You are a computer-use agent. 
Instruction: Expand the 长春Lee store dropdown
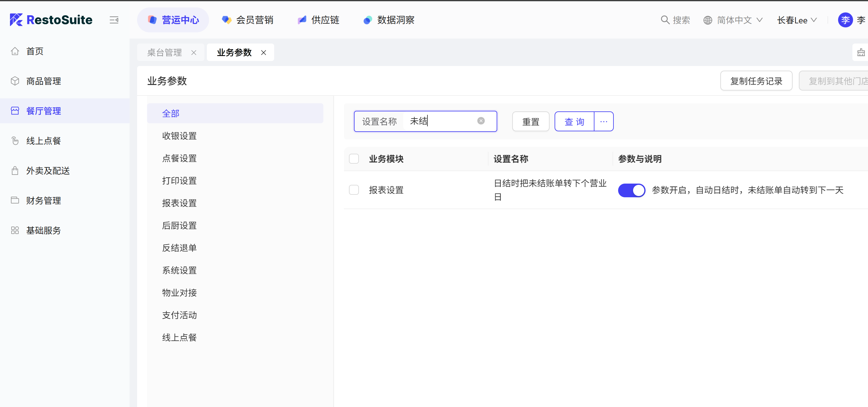click(x=797, y=20)
